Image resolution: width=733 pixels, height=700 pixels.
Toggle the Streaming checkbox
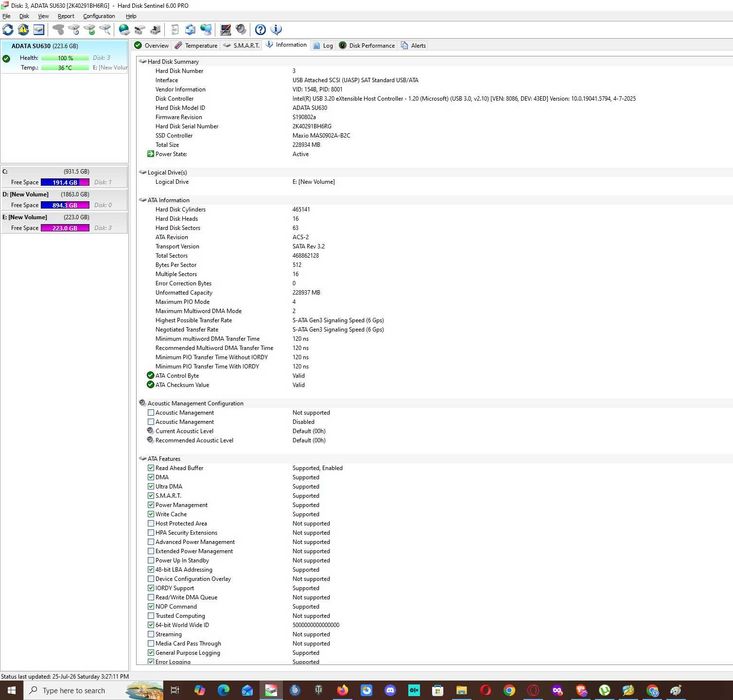(151, 634)
